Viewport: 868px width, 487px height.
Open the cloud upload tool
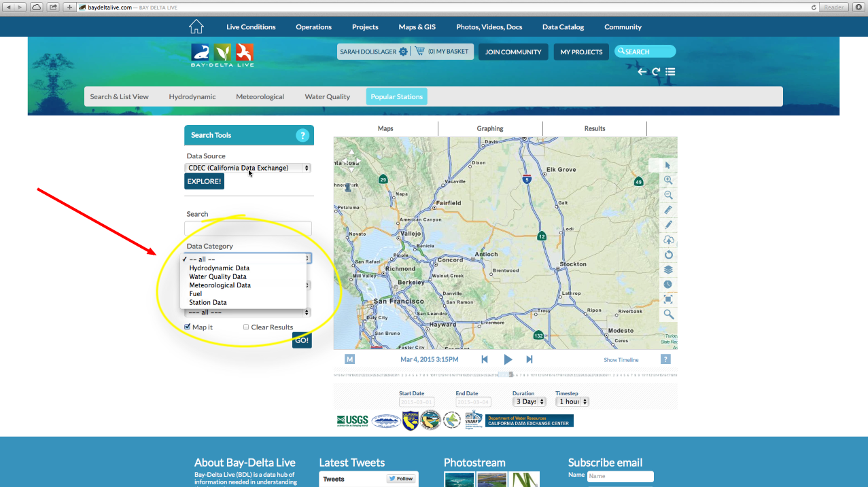(668, 240)
